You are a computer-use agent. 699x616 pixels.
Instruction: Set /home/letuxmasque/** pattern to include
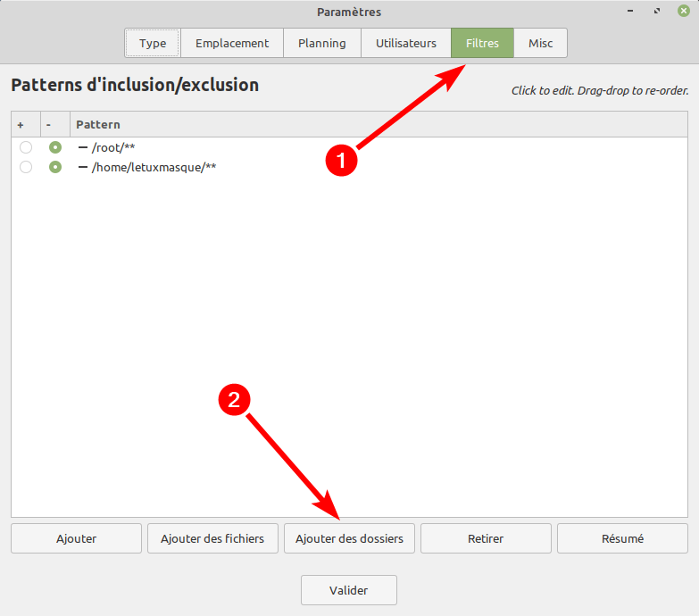coord(26,167)
